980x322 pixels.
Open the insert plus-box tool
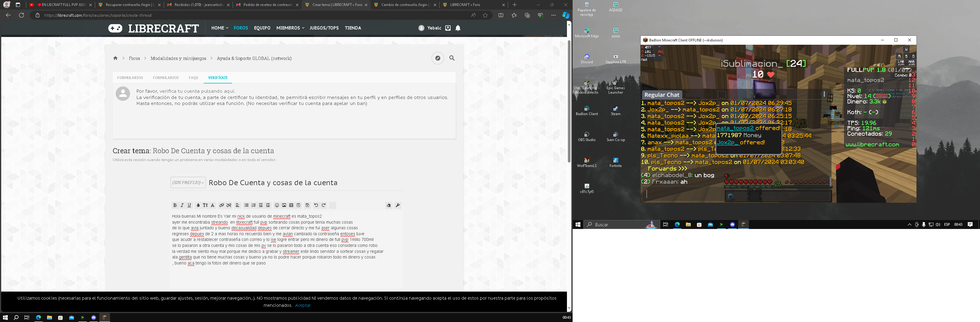click(298, 205)
